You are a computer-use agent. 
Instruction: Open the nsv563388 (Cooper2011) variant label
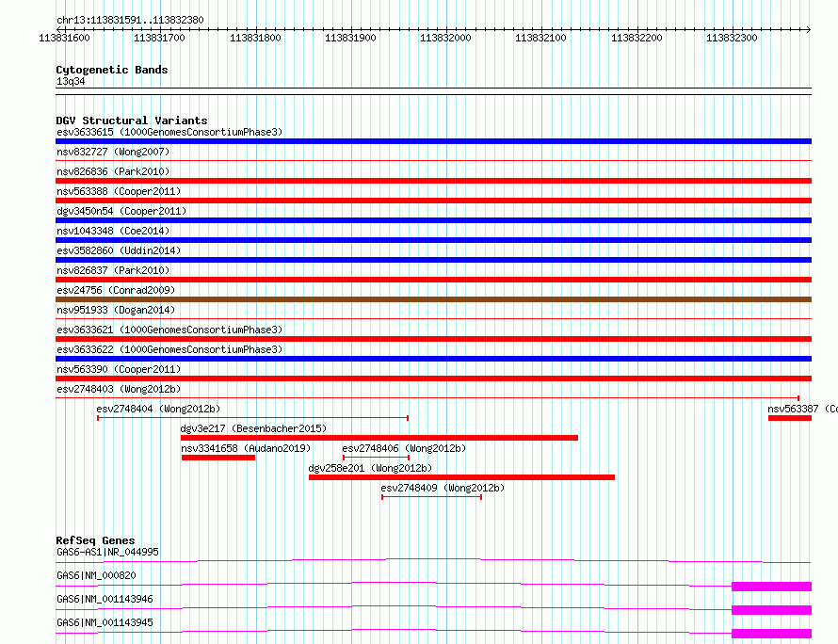pos(119,191)
